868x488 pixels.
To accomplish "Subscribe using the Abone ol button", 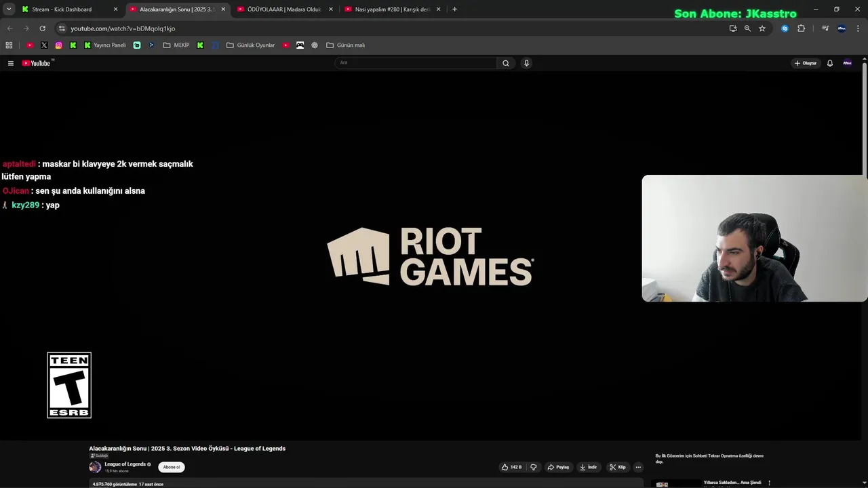I will tap(172, 467).
